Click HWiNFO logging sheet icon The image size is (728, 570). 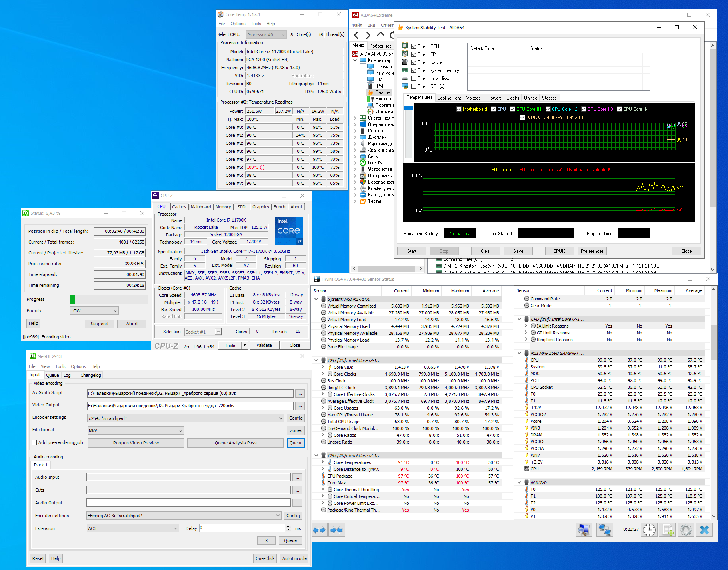pos(668,530)
